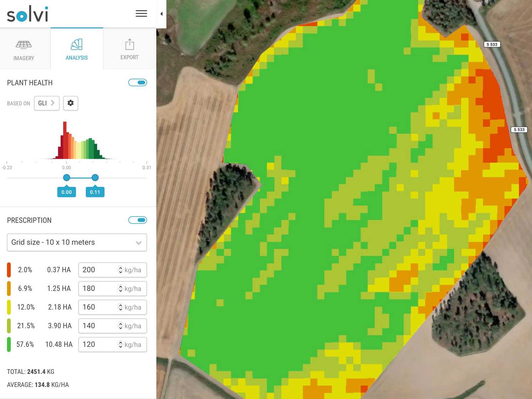Collapse the sidebar with the arrow icon
The height and width of the screenshot is (399, 532).
(x=161, y=14)
